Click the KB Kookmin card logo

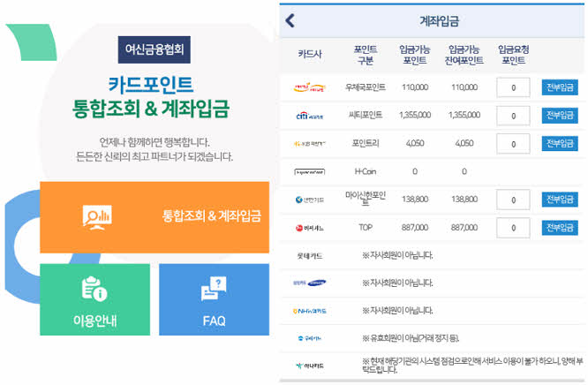coord(309,144)
